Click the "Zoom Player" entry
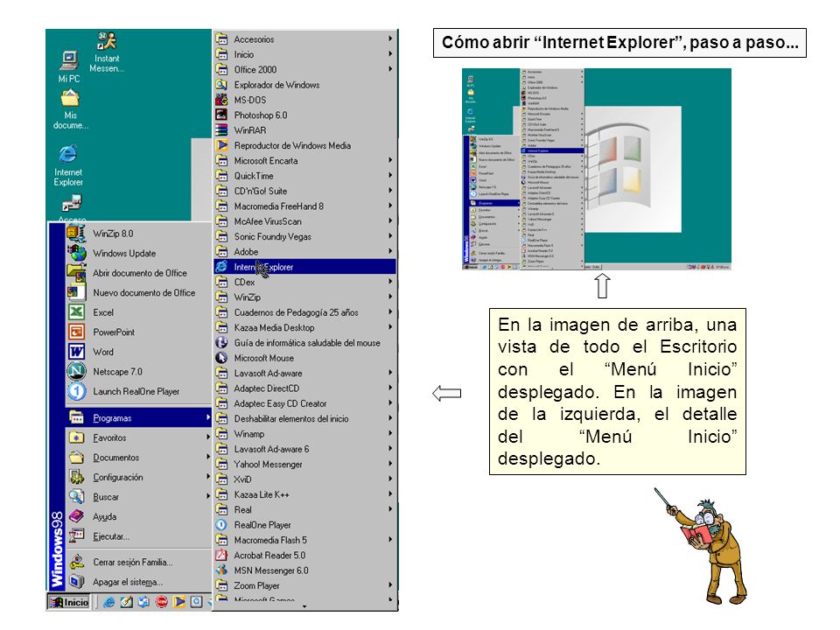This screenshot has height=630, width=840. (304, 585)
